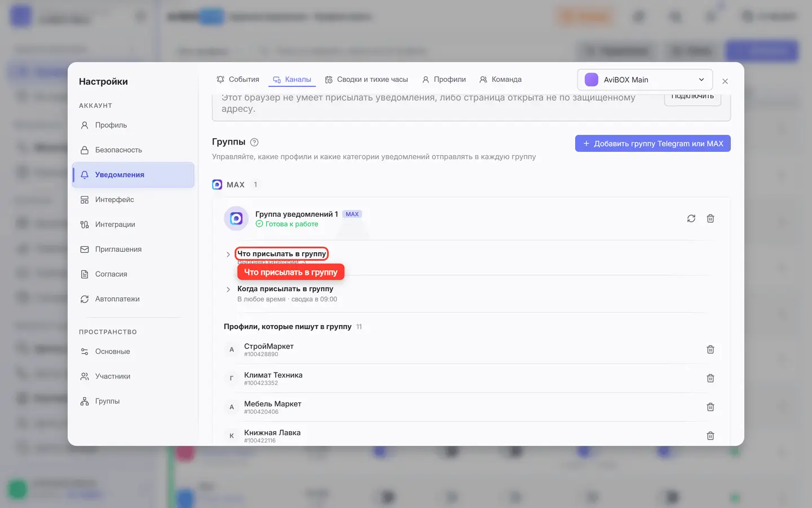The image size is (812, 508).
Task: Remove СтройМаркет profile from the group
Action: 710,349
